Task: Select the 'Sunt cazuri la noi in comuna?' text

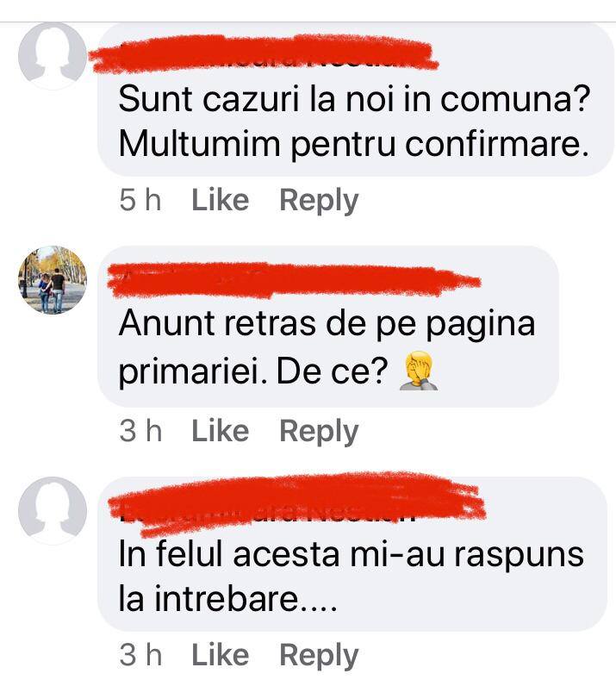Action: (x=355, y=99)
